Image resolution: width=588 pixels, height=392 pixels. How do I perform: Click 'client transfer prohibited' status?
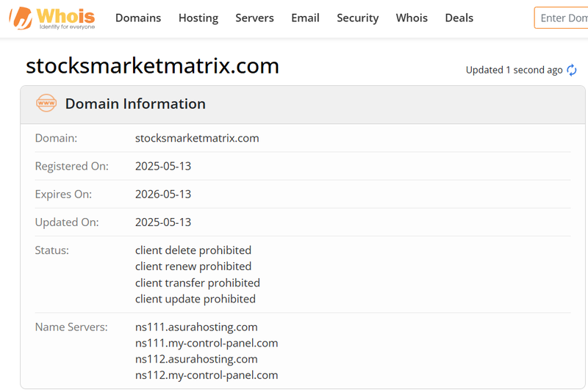tap(198, 283)
